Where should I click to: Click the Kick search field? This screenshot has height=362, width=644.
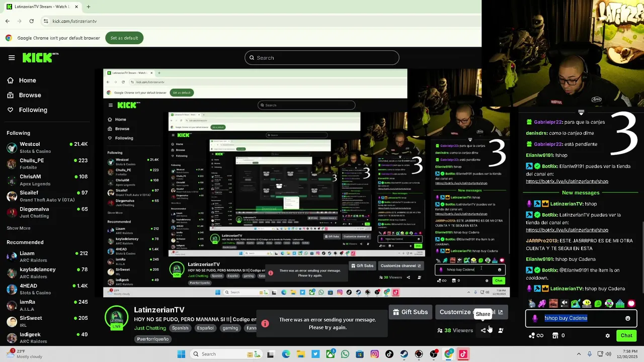coord(322,58)
